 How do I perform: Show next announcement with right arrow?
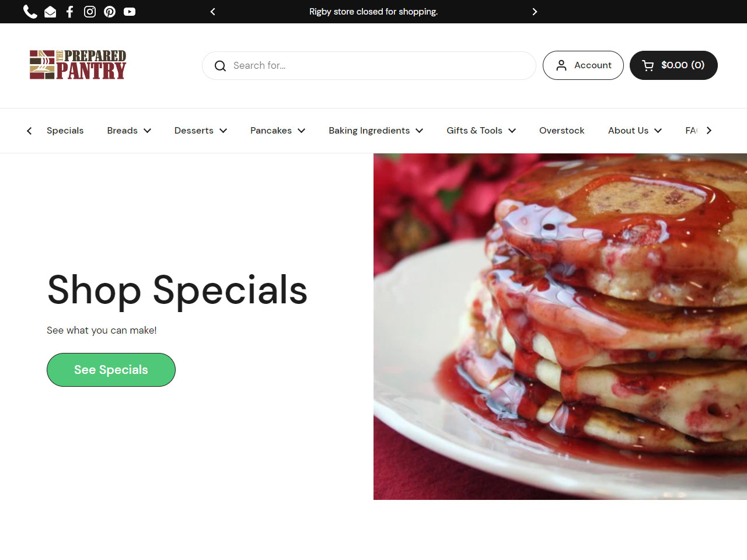coord(535,12)
